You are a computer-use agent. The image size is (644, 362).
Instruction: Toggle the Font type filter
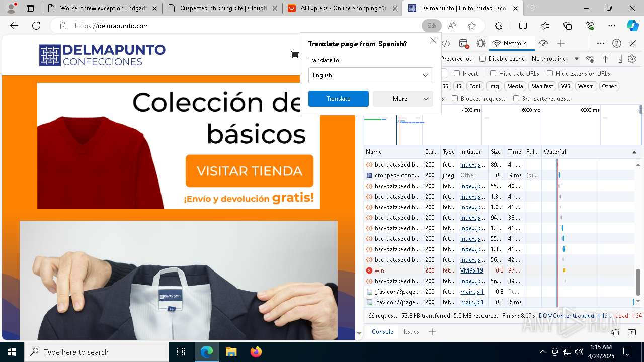point(475,86)
